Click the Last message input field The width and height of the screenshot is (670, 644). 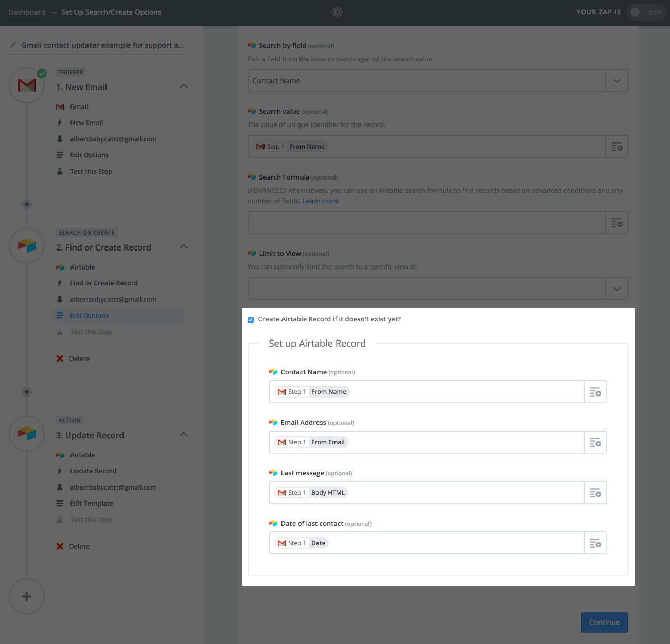click(427, 493)
